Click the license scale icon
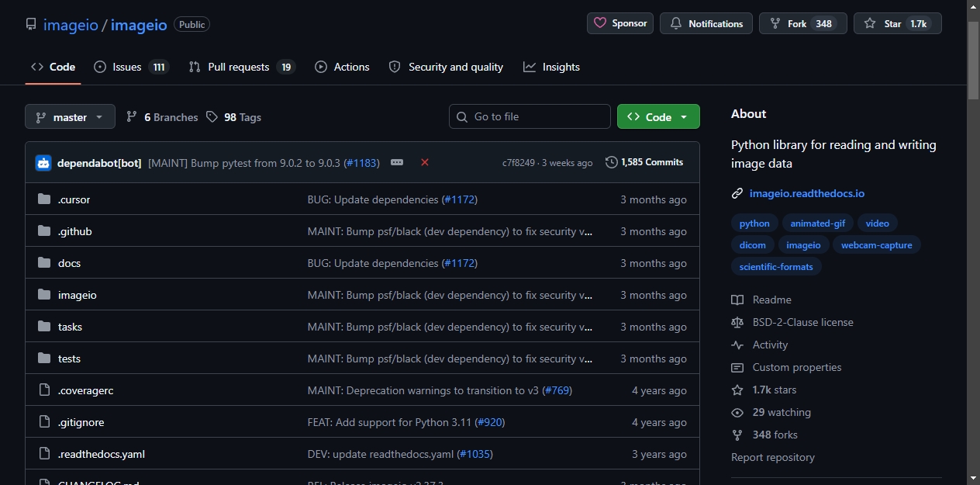This screenshot has width=980, height=485. [x=737, y=322]
